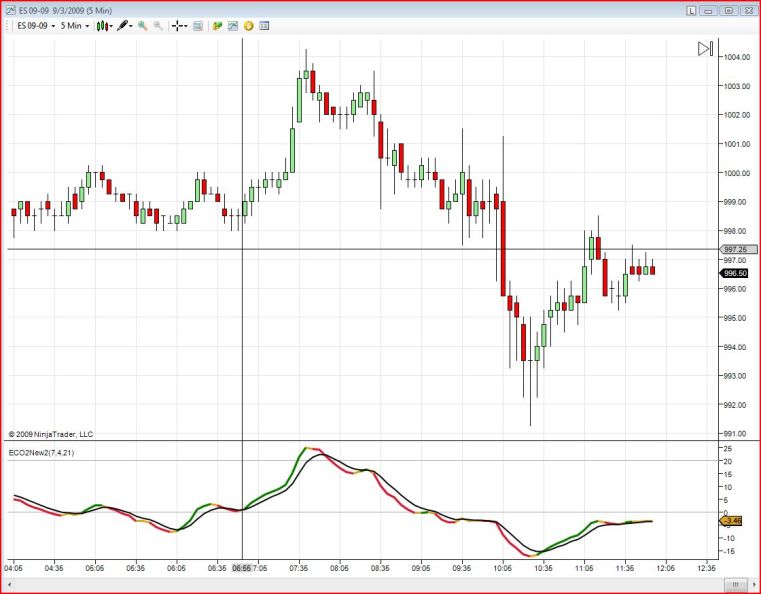The width and height of the screenshot is (761, 594).
Task: Click the 06:55 highlighted time label
Action: coord(242,568)
